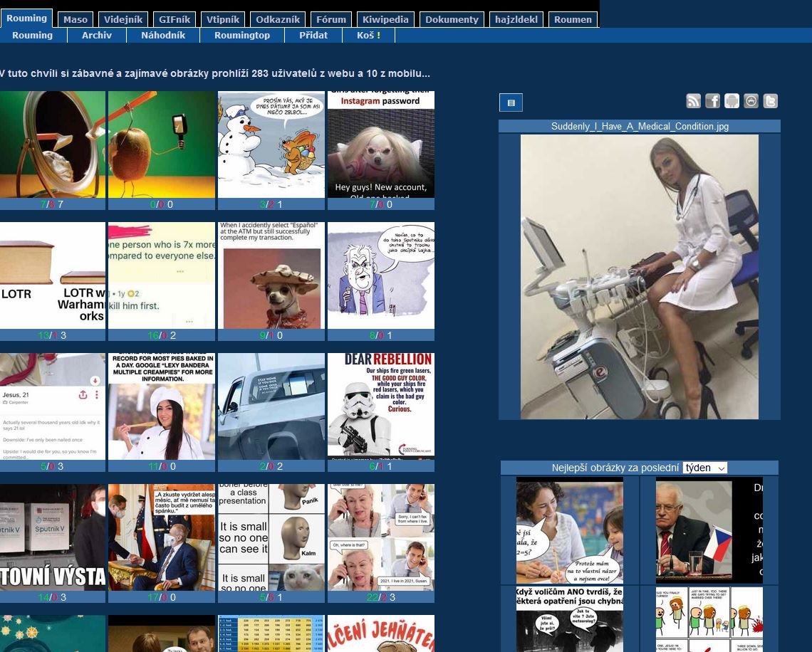Open the snowman and Easter bunny cartoon
The height and width of the screenshot is (652, 812).
(271, 144)
